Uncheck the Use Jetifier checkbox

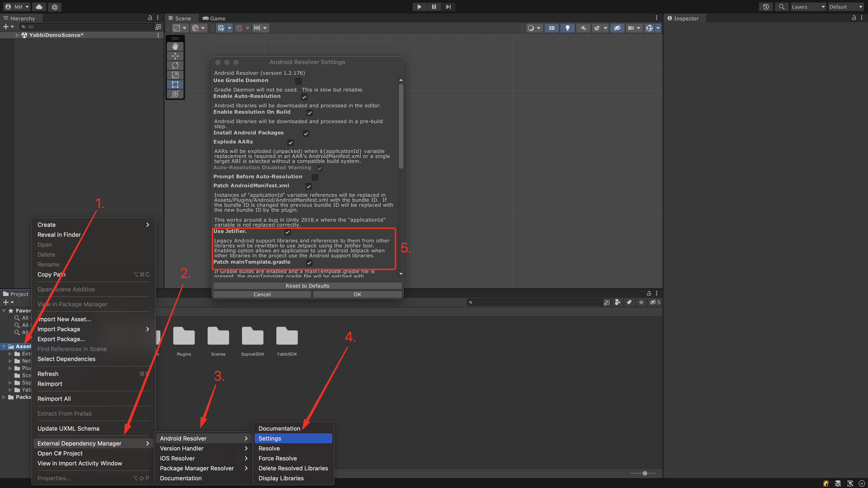point(288,232)
